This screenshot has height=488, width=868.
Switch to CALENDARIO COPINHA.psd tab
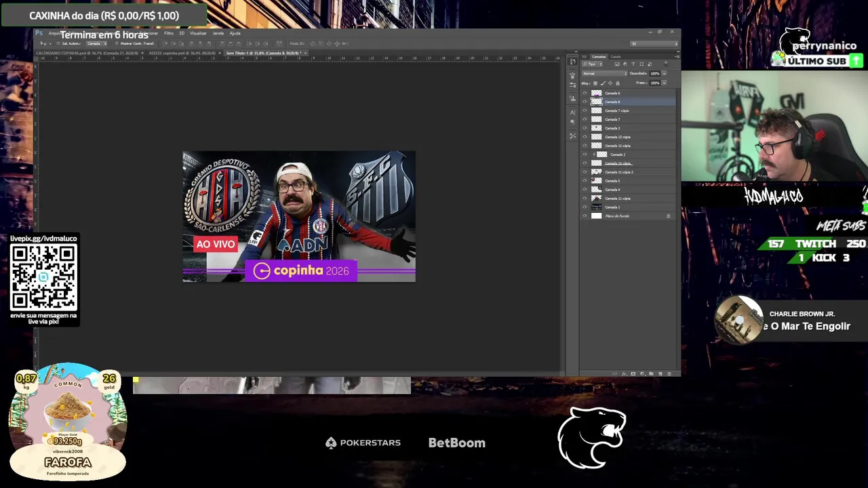pos(87,53)
